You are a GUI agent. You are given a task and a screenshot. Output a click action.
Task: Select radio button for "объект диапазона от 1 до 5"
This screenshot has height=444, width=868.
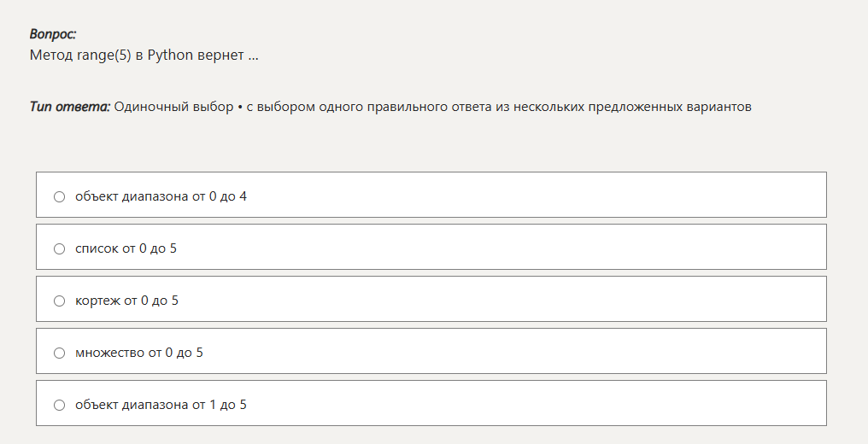(59, 405)
